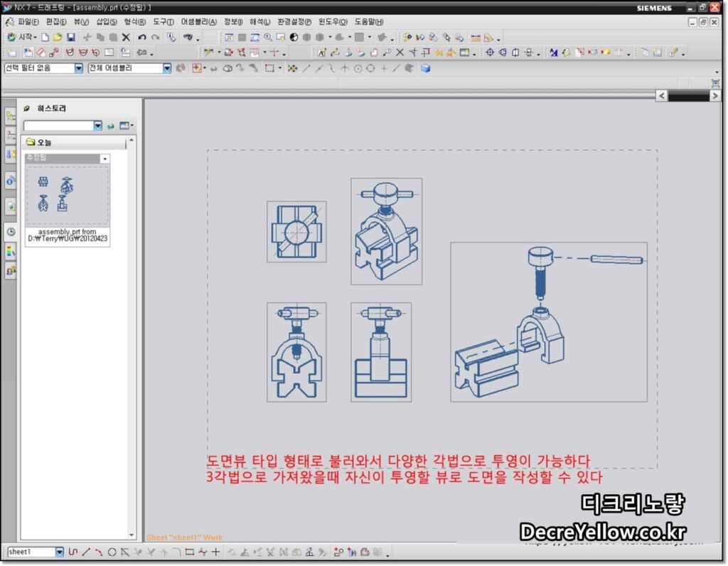This screenshot has width=728, height=566.
Task: Click the black X crosshair dimension icon
Action: tap(400, 53)
